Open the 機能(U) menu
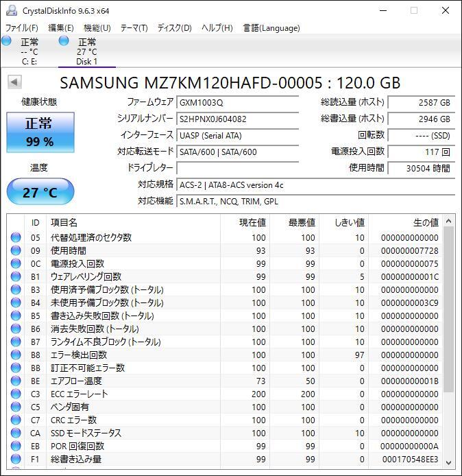Image resolution: width=462 pixels, height=476 pixels. [x=97, y=28]
